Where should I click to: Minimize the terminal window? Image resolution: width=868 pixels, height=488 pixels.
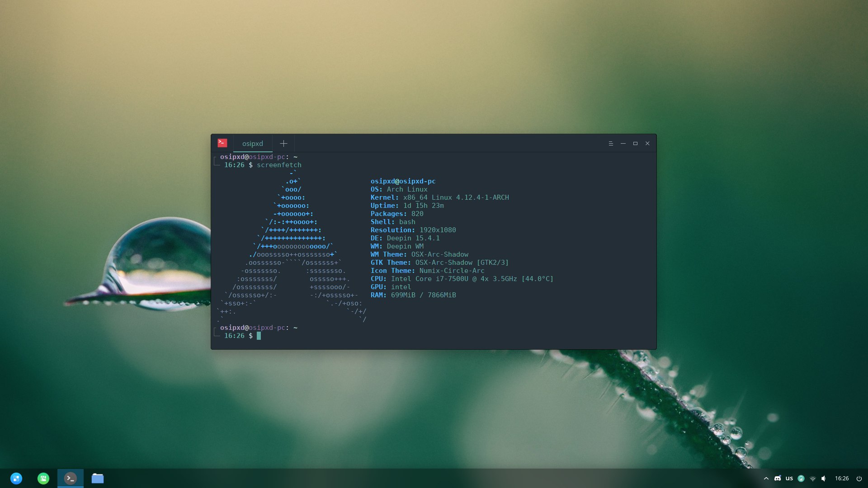[x=623, y=143]
